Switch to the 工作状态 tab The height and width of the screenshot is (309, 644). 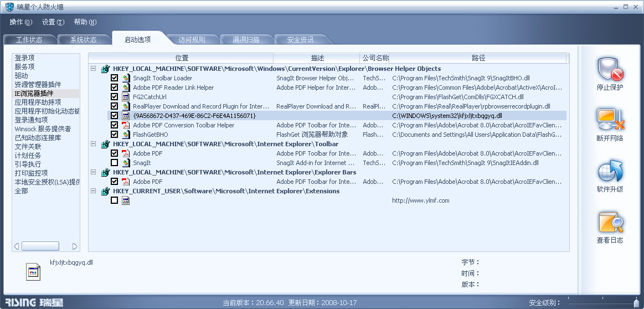pos(29,40)
